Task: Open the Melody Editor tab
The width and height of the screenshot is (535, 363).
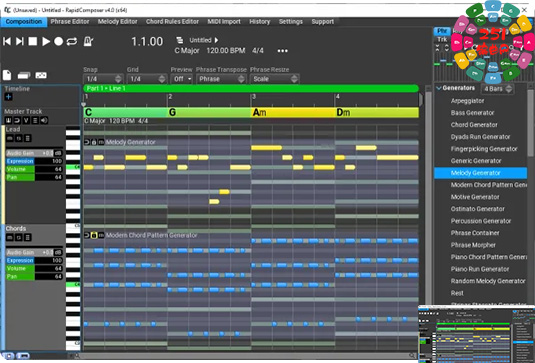Action: tap(117, 21)
